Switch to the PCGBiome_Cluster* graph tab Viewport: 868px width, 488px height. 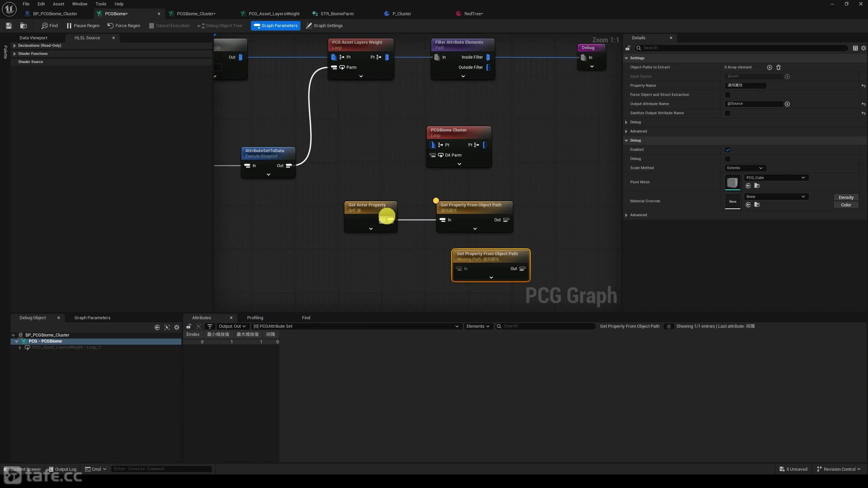(196, 14)
